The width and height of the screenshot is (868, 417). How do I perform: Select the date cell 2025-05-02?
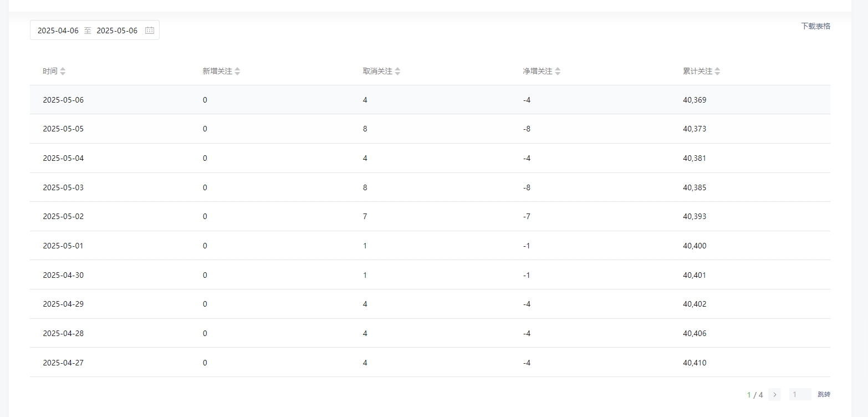[63, 217]
